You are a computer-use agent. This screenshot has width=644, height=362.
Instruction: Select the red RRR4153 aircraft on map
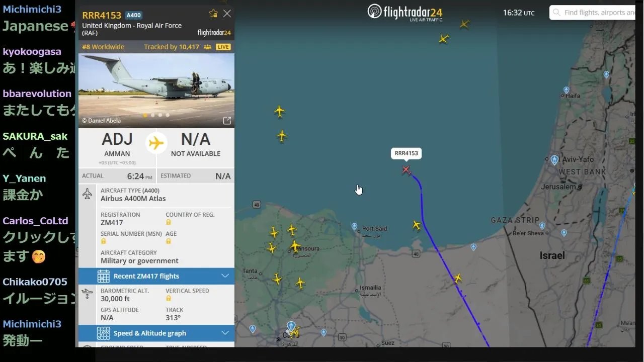406,170
